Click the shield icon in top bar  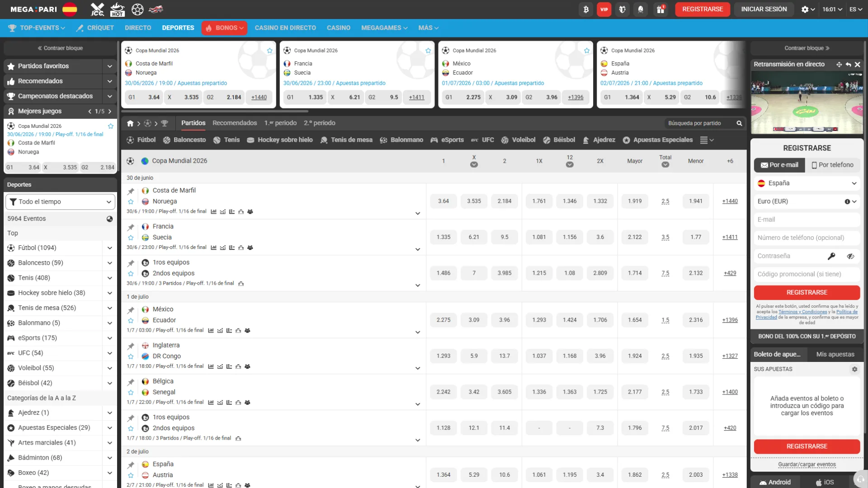tap(623, 9)
